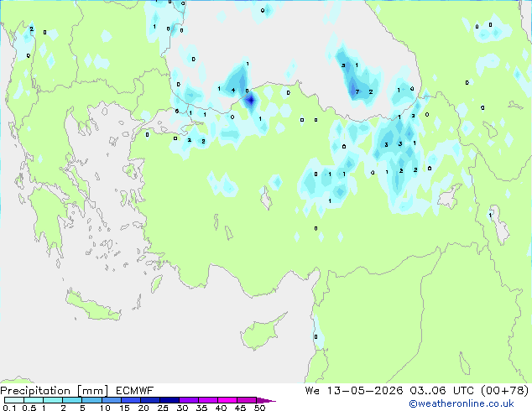Click the weatheronline.co.uk copyright link
The height and width of the screenshot is (411, 532).
click(x=462, y=403)
